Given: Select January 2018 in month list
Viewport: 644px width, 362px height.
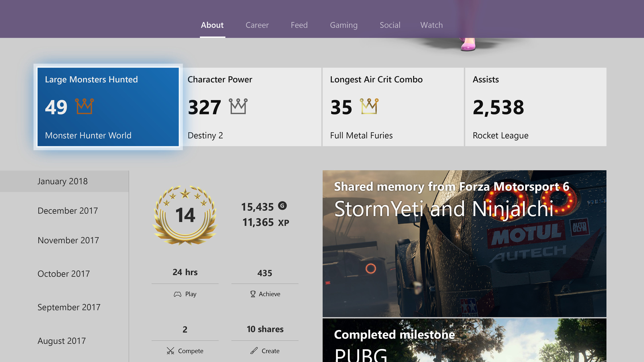Looking at the screenshot, I should point(64,181).
